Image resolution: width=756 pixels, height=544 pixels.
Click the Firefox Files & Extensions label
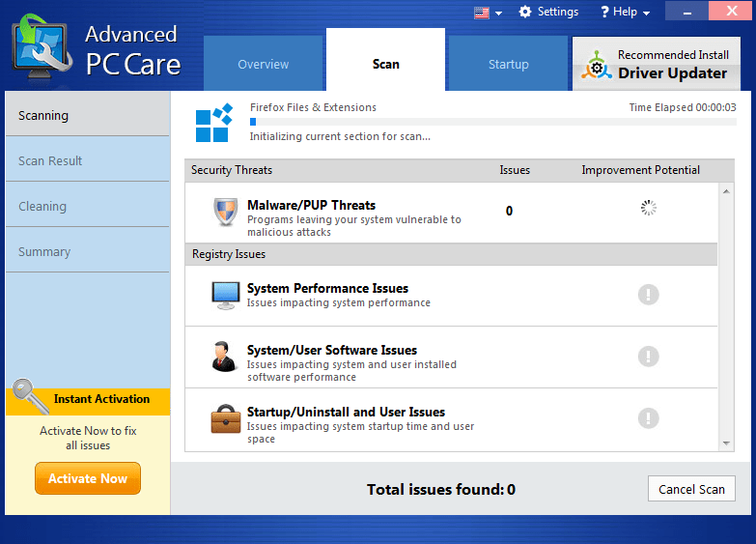click(313, 107)
